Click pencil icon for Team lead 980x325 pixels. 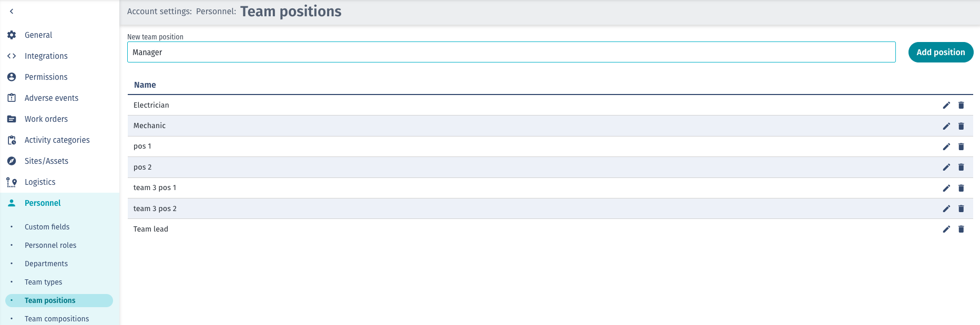coord(946,229)
